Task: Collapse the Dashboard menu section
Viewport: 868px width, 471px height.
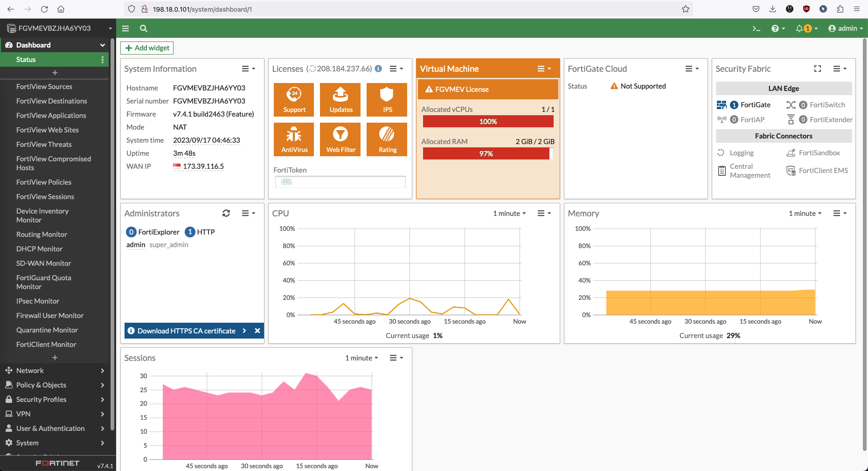Action: [102, 45]
